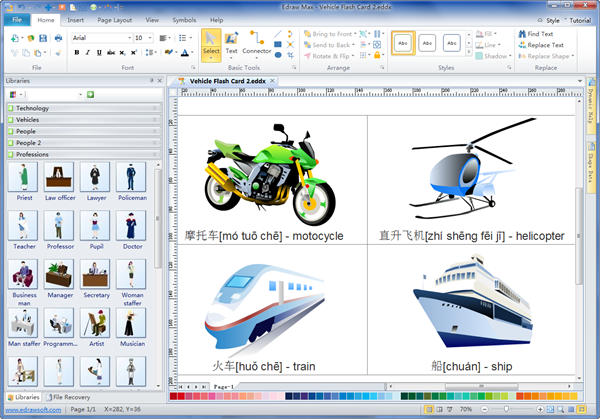The image size is (600, 419).
Task: Expand the Vehicles library category
Action: [80, 119]
